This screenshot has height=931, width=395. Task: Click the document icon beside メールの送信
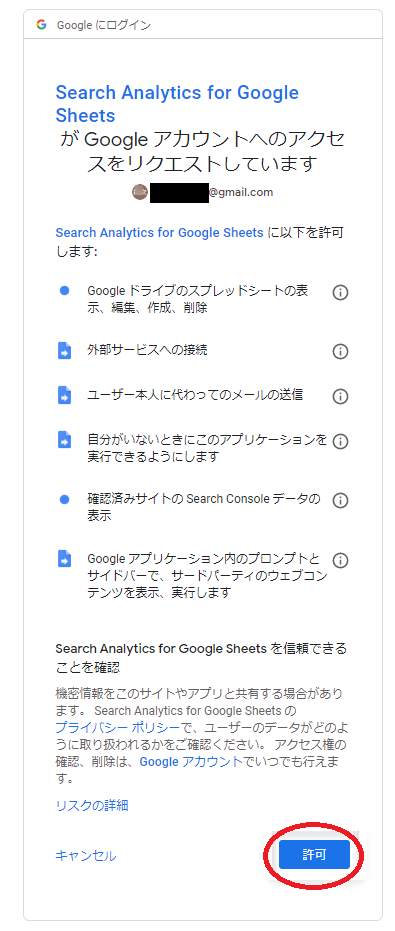pos(64,395)
